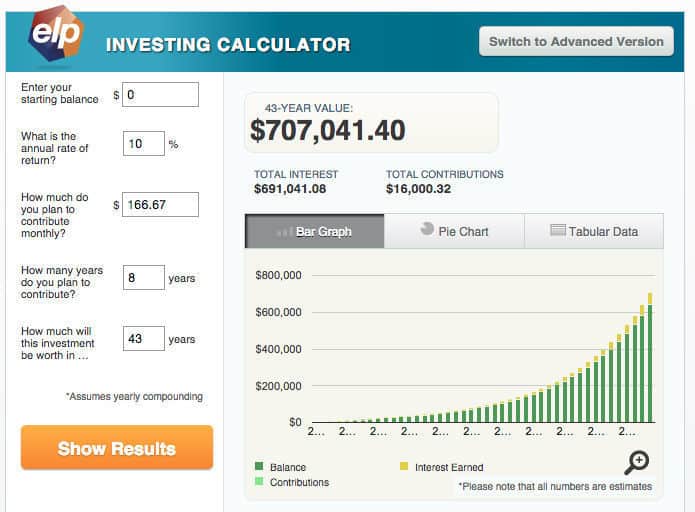Image resolution: width=695 pixels, height=512 pixels.
Task: Click the yellow Interest Earned legend swatch
Action: [x=404, y=467]
